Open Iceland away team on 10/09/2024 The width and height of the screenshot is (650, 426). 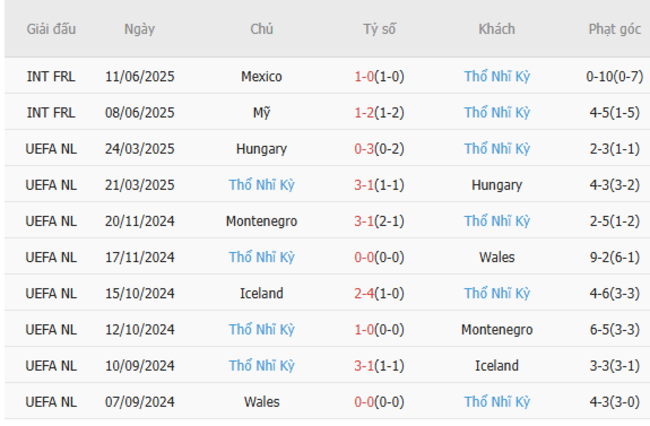tap(496, 366)
